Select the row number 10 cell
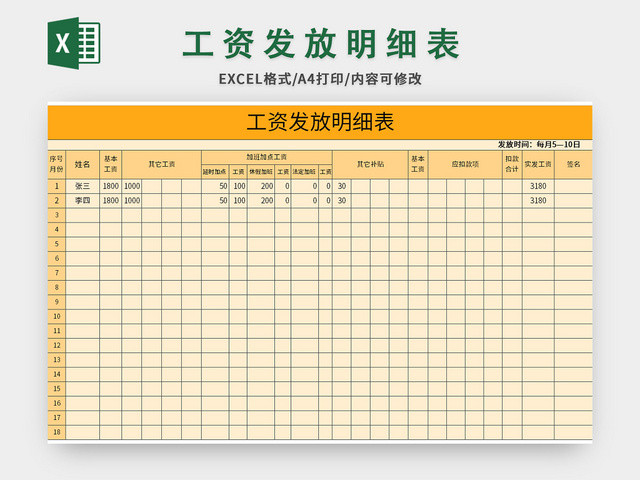The width and height of the screenshot is (640, 480). pyautogui.click(x=57, y=316)
